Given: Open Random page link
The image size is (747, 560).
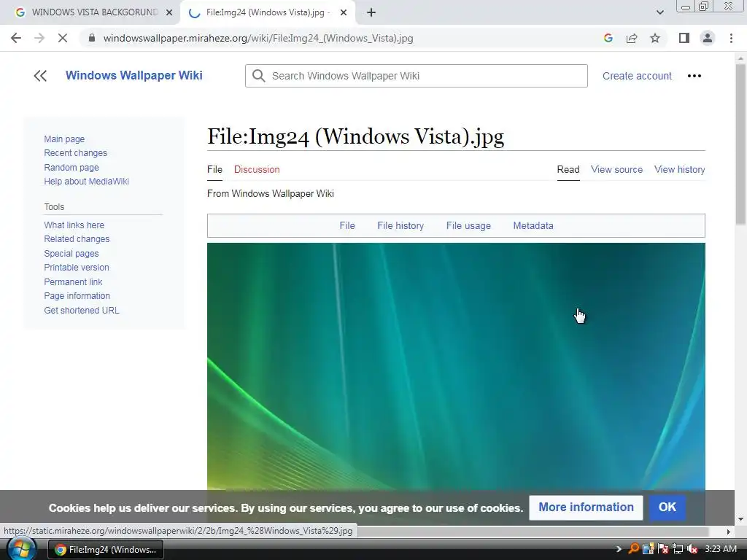Looking at the screenshot, I should click(71, 168).
